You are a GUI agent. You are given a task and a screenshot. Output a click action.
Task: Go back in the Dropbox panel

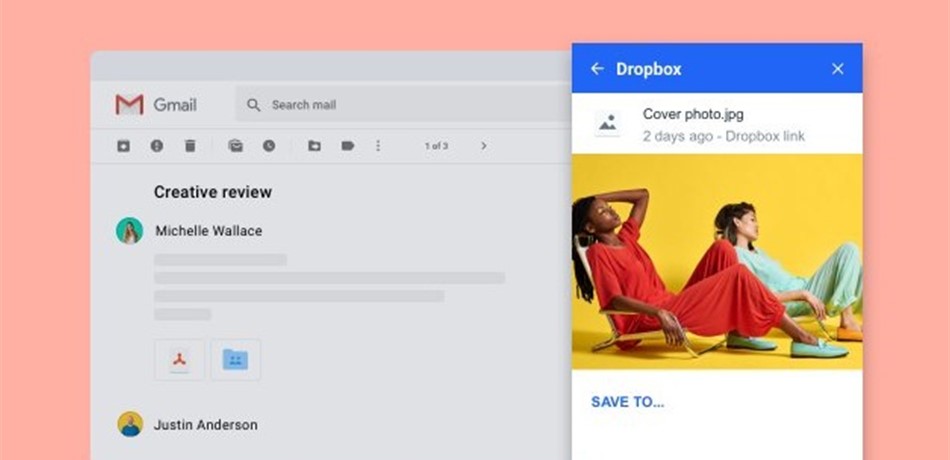597,68
